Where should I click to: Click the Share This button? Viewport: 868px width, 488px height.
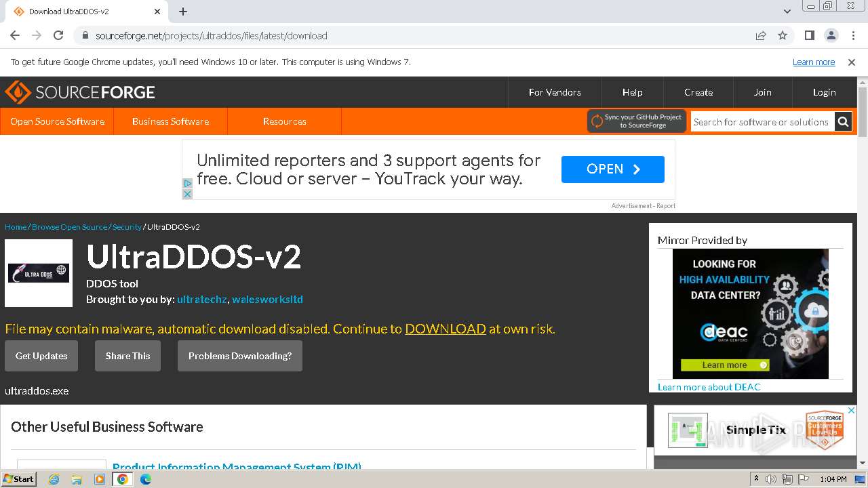127,356
